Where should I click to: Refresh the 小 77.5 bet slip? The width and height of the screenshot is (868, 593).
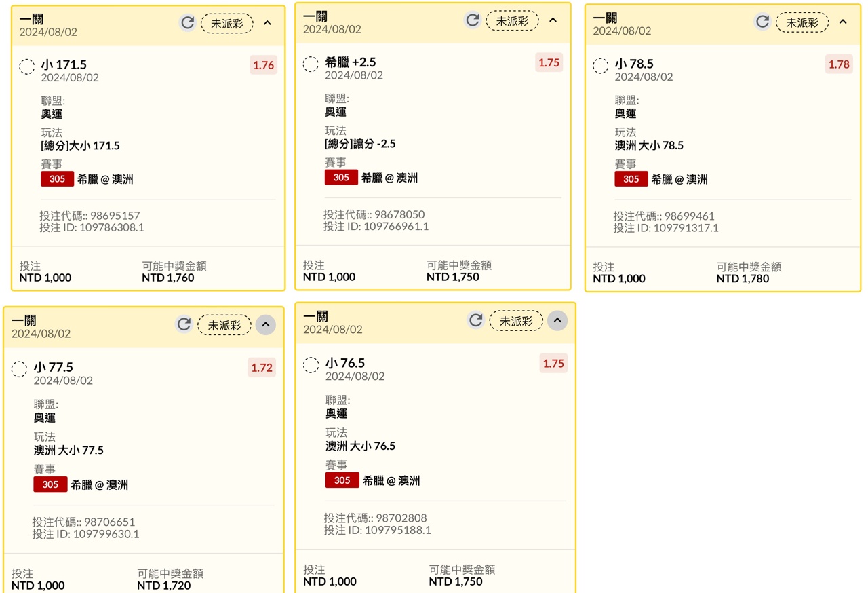coord(183,324)
